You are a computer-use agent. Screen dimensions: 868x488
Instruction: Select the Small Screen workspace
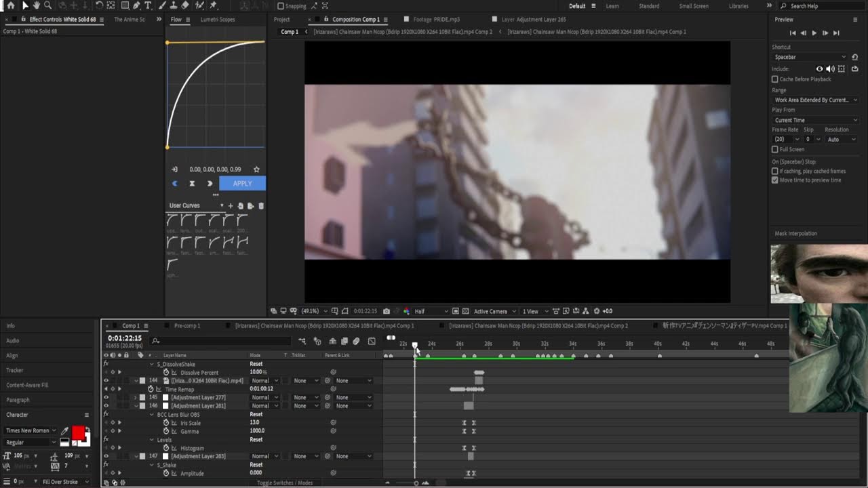pos(694,6)
